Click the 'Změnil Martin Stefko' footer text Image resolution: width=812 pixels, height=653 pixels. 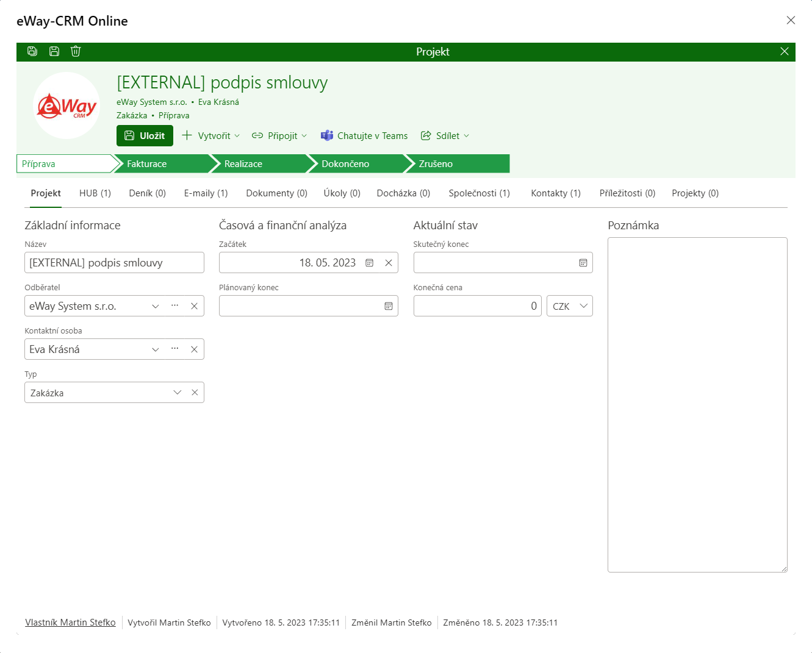click(391, 623)
